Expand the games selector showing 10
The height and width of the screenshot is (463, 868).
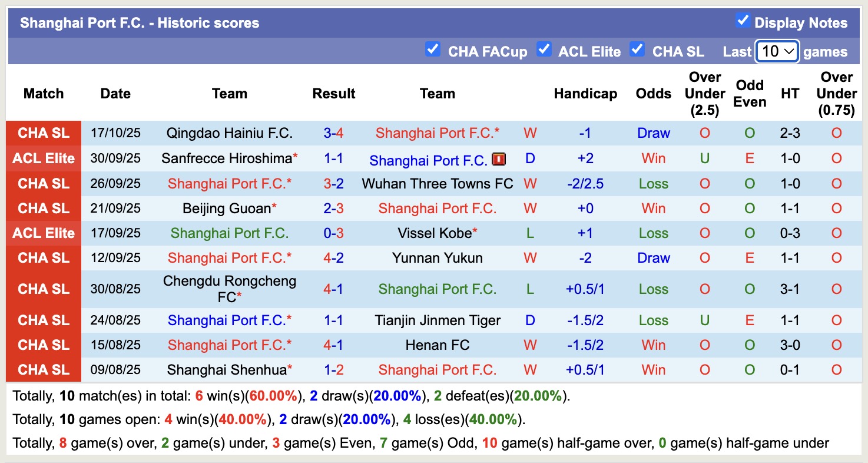776,51
